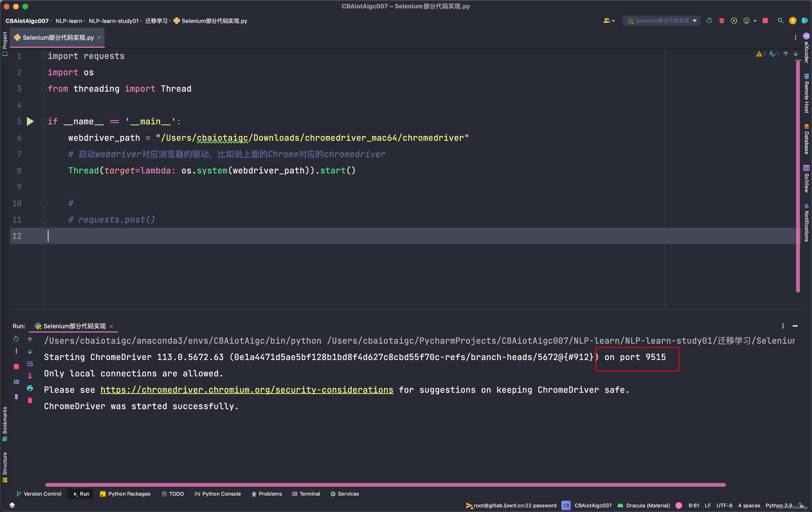This screenshot has width=812, height=512.
Task: Click CBAiotAigc007 breadcrumb
Action: pyautogui.click(x=27, y=21)
